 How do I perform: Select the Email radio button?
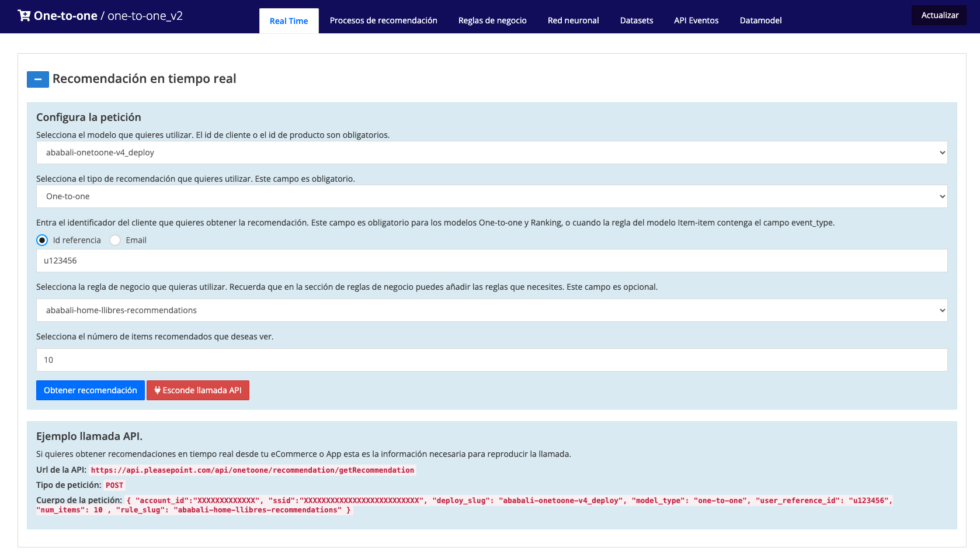click(x=116, y=240)
